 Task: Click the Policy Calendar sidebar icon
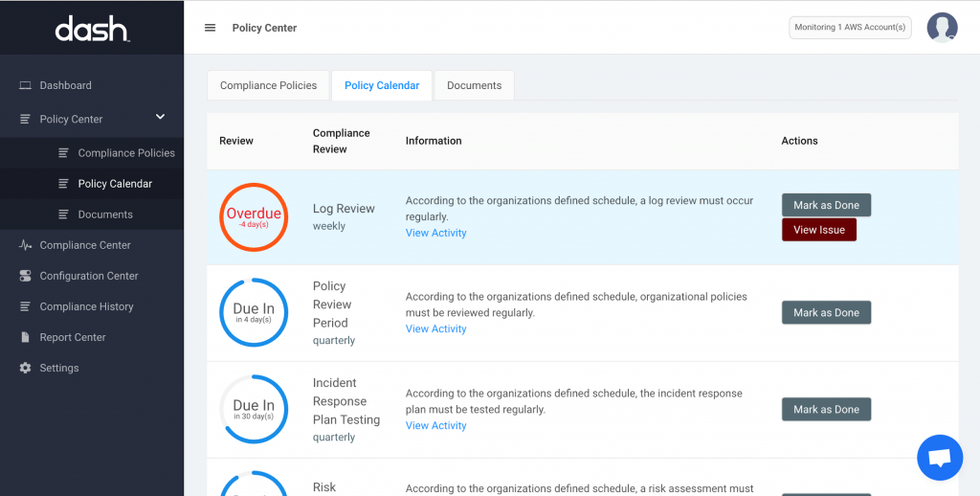[x=63, y=183]
